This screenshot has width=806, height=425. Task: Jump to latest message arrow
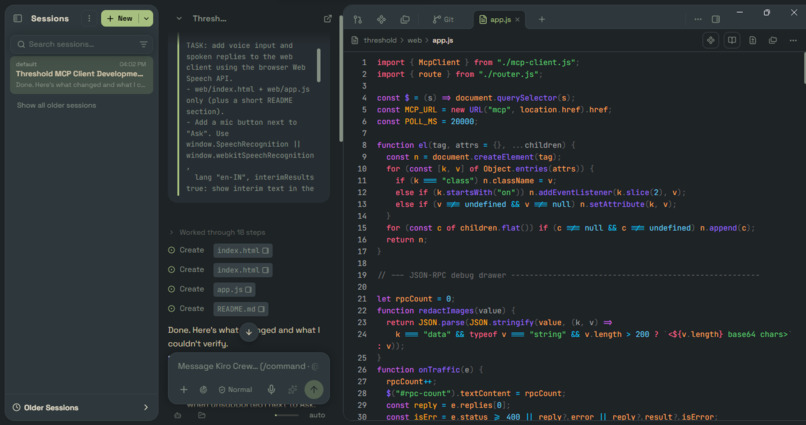click(249, 332)
